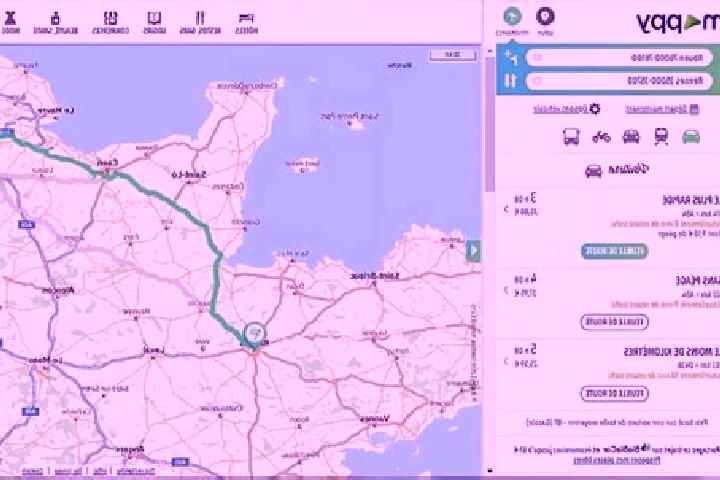The width and height of the screenshot is (720, 480).
Task: Choose the dark car transport mode icon
Action: (631, 136)
